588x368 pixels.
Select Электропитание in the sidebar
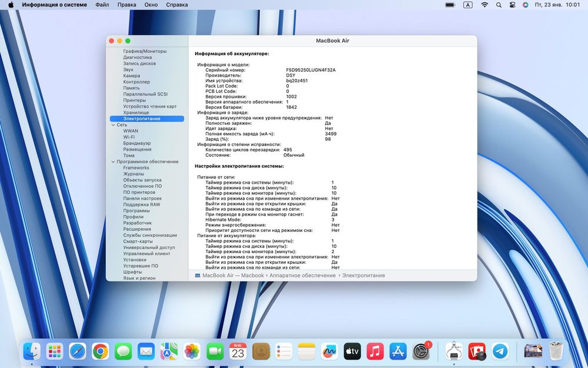(146, 119)
